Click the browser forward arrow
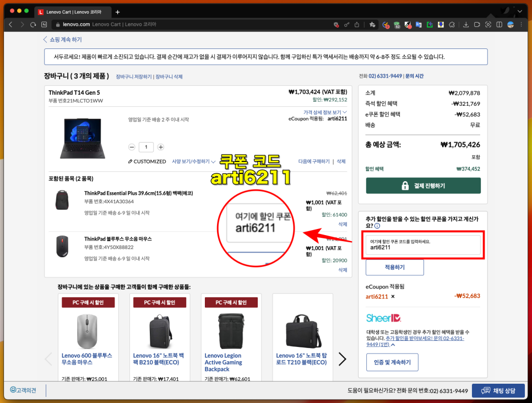Image resolution: width=532 pixels, height=403 pixels. (x=22, y=24)
